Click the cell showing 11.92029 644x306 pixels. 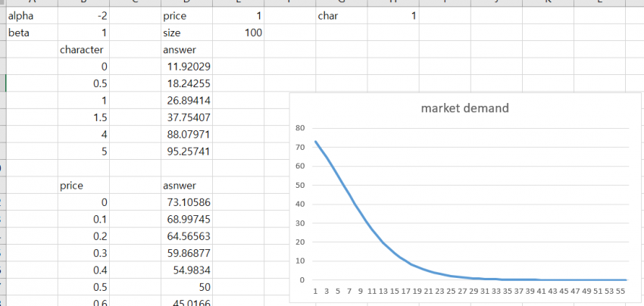click(187, 67)
